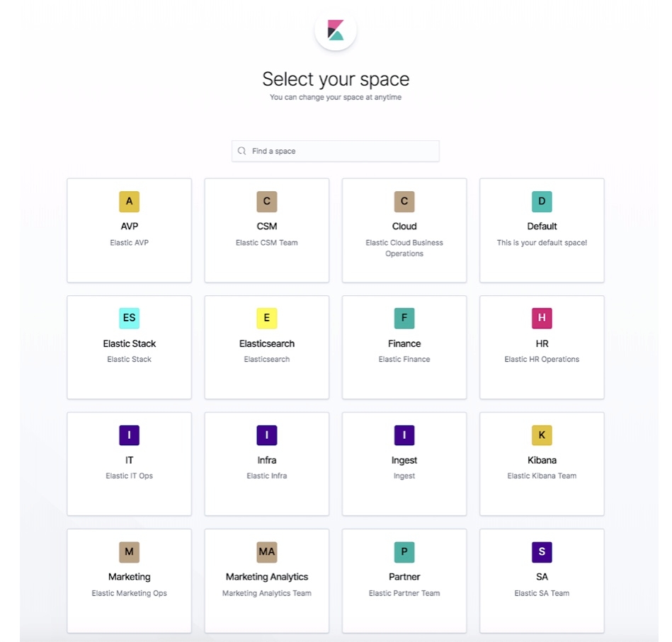Choose the Marketing space M avatar

point(129,552)
